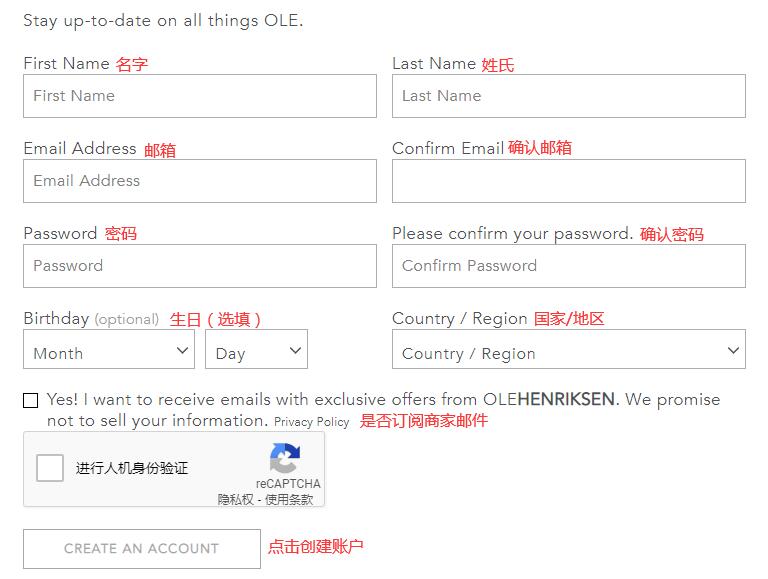Enable the email offers subscription checkbox
This screenshot has width=768, height=579.
click(x=31, y=401)
